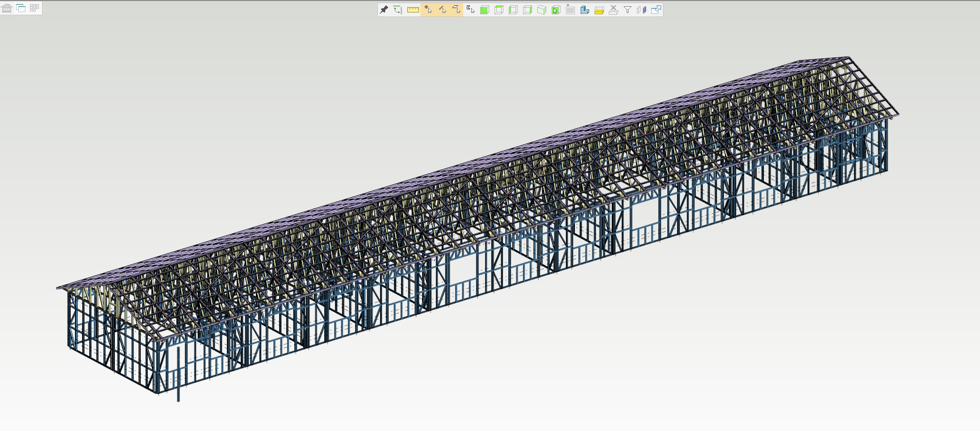This screenshot has height=431, width=980.
Task: Toggle the plane selection snap mode
Action: click(x=456, y=10)
